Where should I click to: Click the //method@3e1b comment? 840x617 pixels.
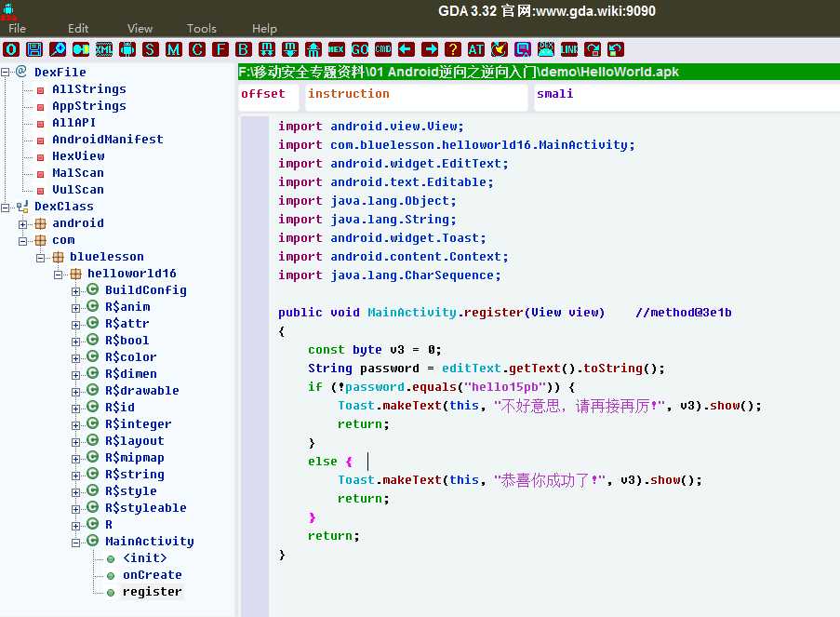point(684,313)
